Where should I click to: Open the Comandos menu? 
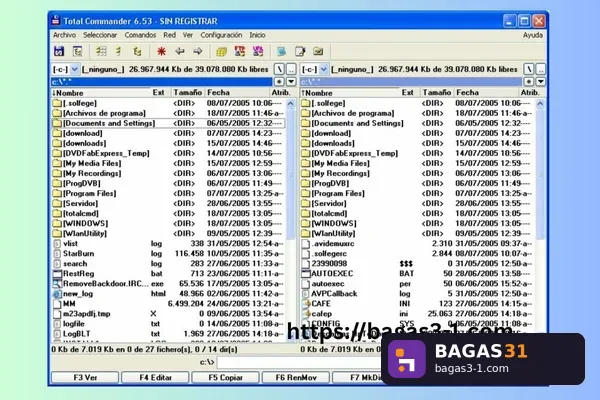[x=140, y=35]
